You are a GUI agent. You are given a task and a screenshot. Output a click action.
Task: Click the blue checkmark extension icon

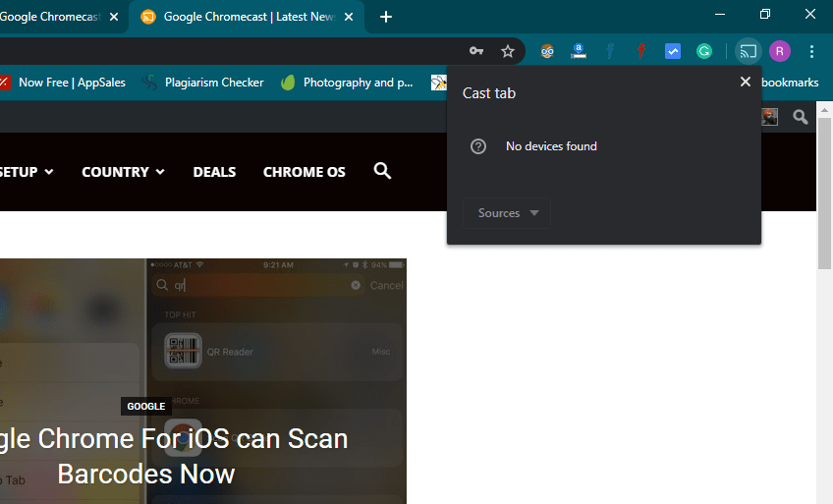point(673,51)
